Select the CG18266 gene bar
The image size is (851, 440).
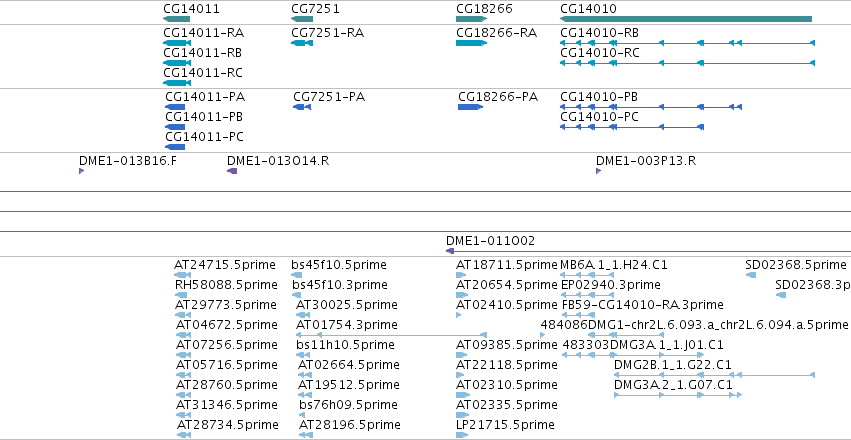(472, 19)
